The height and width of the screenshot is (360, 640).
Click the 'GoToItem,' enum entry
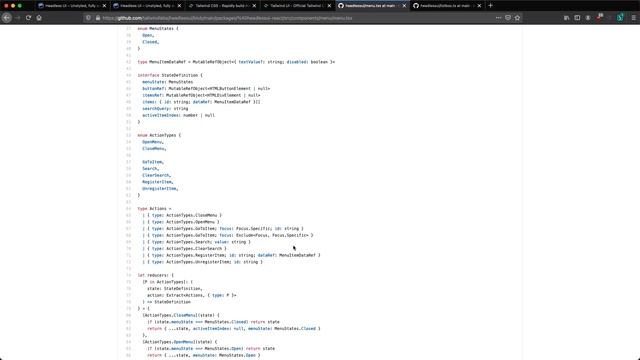153,162
